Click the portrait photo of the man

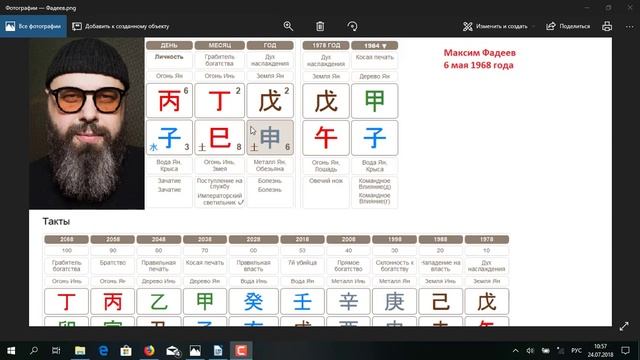click(x=87, y=123)
